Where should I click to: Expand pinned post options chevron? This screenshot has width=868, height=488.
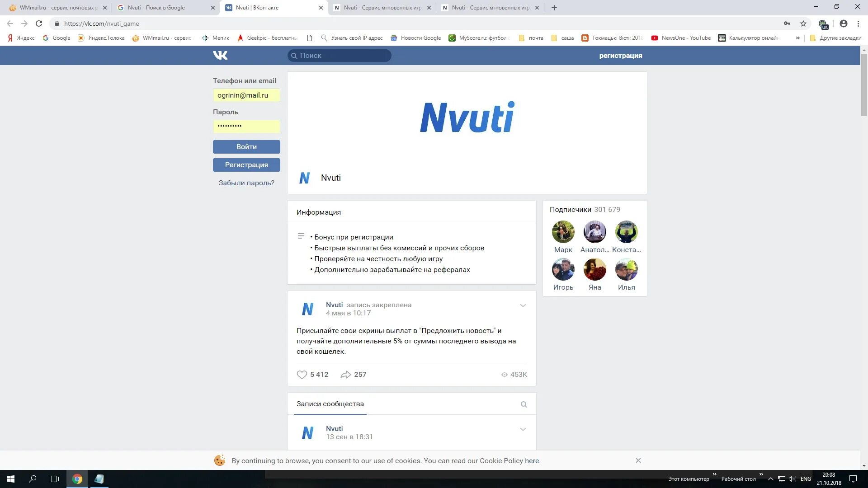(x=523, y=305)
